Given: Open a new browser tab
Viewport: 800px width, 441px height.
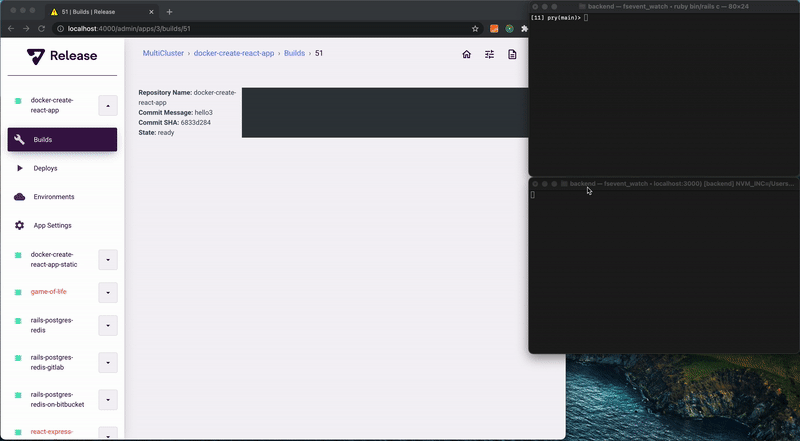Looking at the screenshot, I should click(x=169, y=11).
